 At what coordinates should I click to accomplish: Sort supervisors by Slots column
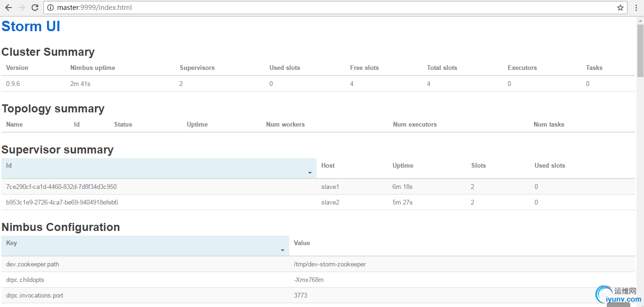pyautogui.click(x=478, y=165)
